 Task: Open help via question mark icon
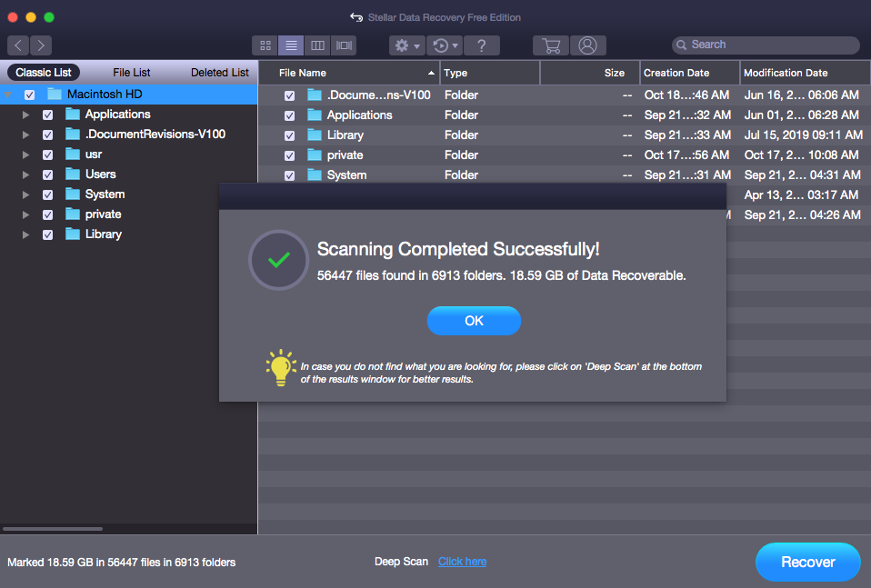[482, 45]
